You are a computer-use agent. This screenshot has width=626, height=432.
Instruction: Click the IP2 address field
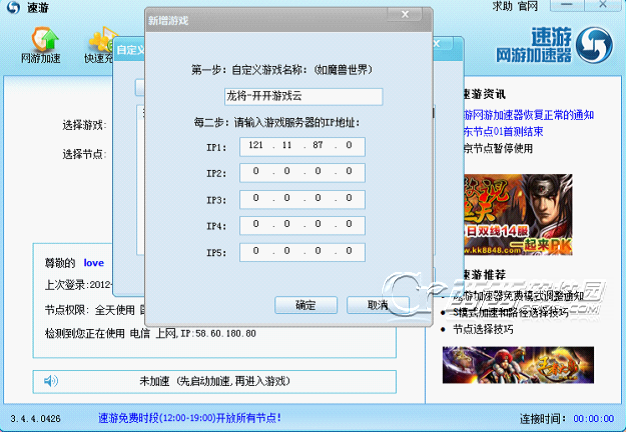point(302,172)
